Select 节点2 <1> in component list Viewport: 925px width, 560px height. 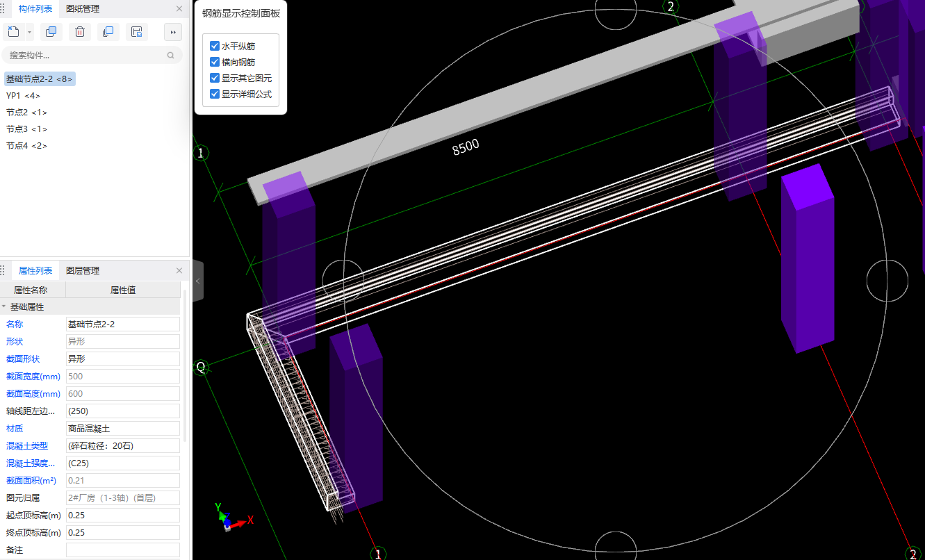pos(26,113)
